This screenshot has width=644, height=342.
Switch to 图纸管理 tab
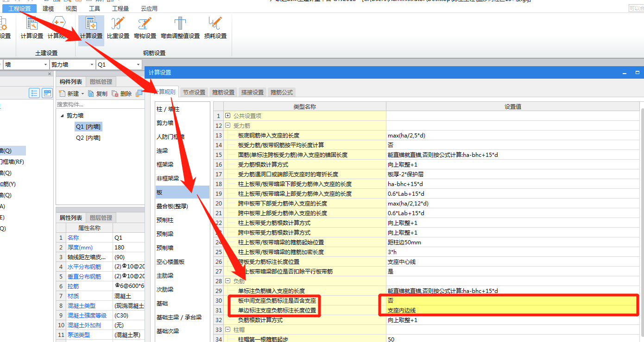click(101, 82)
